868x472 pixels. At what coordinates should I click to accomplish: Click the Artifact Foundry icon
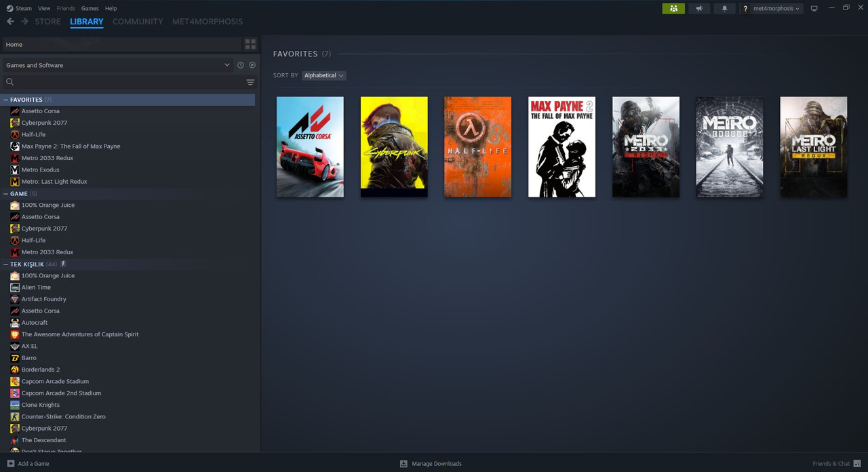coord(15,299)
